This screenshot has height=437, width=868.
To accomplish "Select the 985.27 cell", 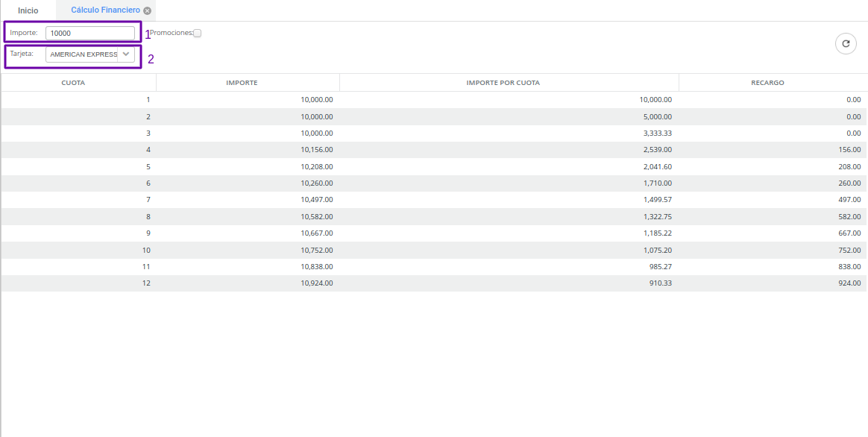I will click(x=509, y=266).
